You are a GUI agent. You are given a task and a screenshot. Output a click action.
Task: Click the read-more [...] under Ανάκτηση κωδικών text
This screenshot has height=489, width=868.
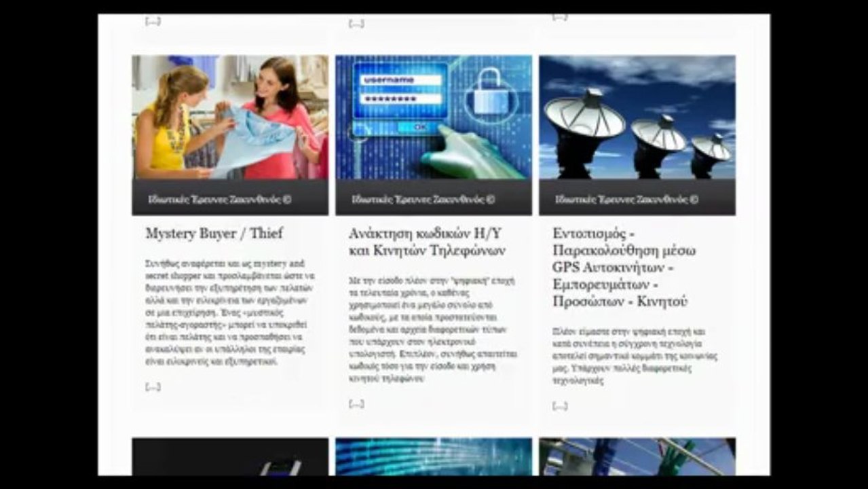356,404
